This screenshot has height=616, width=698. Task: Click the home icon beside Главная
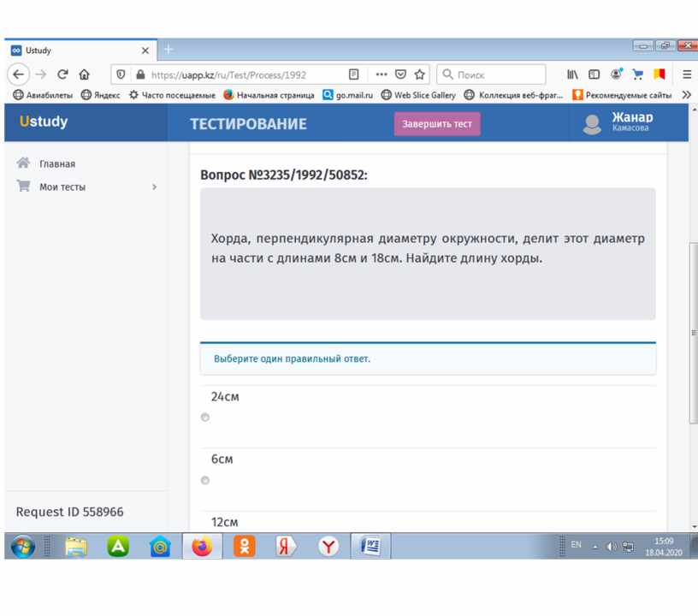coord(23,163)
